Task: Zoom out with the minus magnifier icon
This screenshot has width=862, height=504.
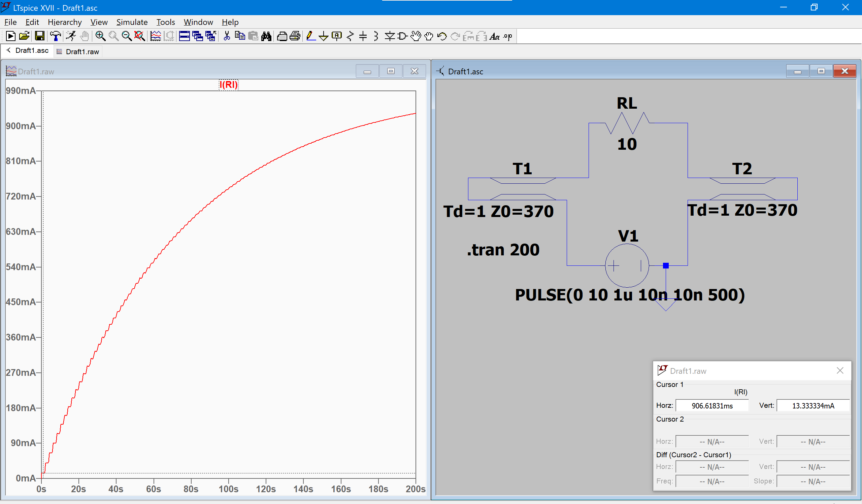Action: click(127, 36)
